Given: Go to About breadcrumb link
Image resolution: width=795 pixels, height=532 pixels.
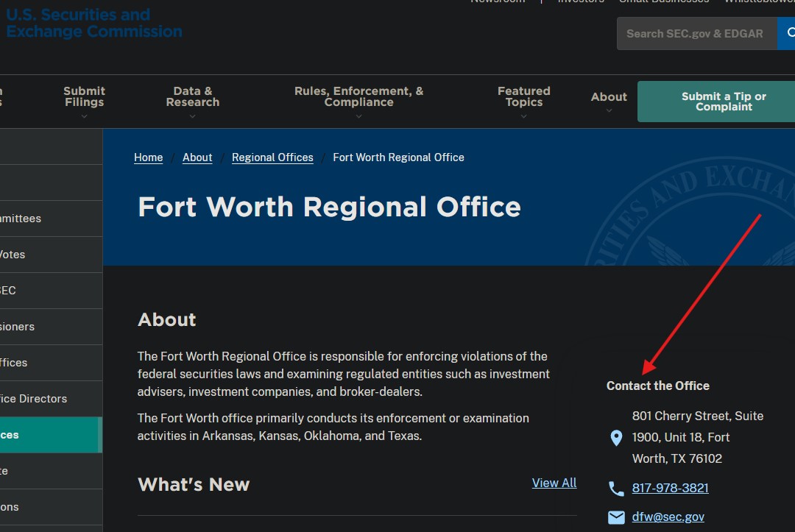Looking at the screenshot, I should (x=197, y=157).
